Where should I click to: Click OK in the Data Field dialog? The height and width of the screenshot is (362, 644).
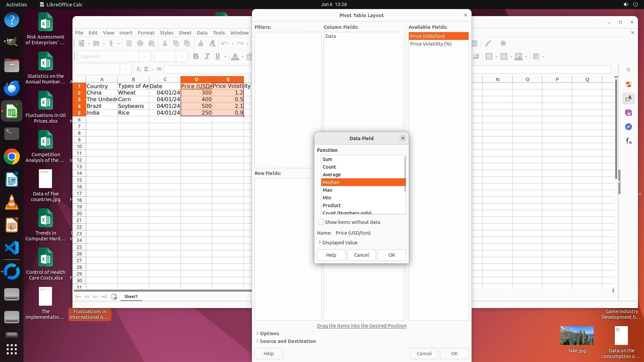391,255
